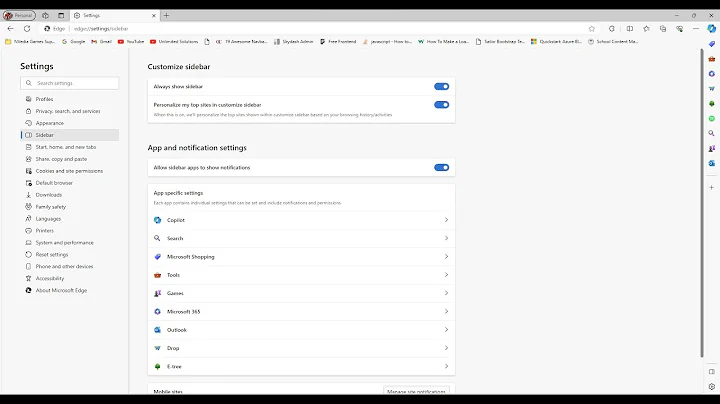Open Microsoft Shopping tag icon in sidebar strip
This screenshot has height=404, width=720.
point(711,44)
